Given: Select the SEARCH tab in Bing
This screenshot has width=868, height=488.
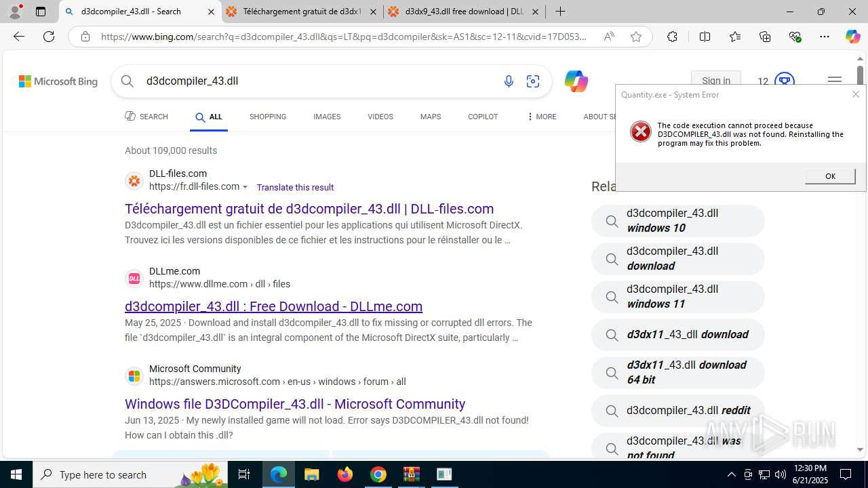Looking at the screenshot, I should pyautogui.click(x=146, y=117).
